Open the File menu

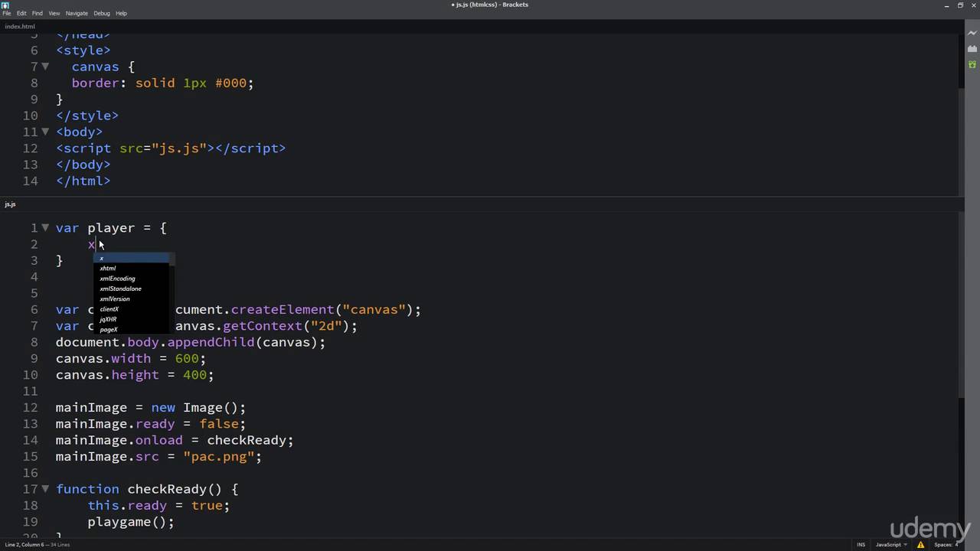pyautogui.click(x=6, y=13)
